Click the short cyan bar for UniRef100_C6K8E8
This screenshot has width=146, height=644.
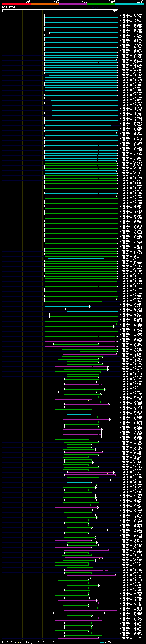[68, 306]
